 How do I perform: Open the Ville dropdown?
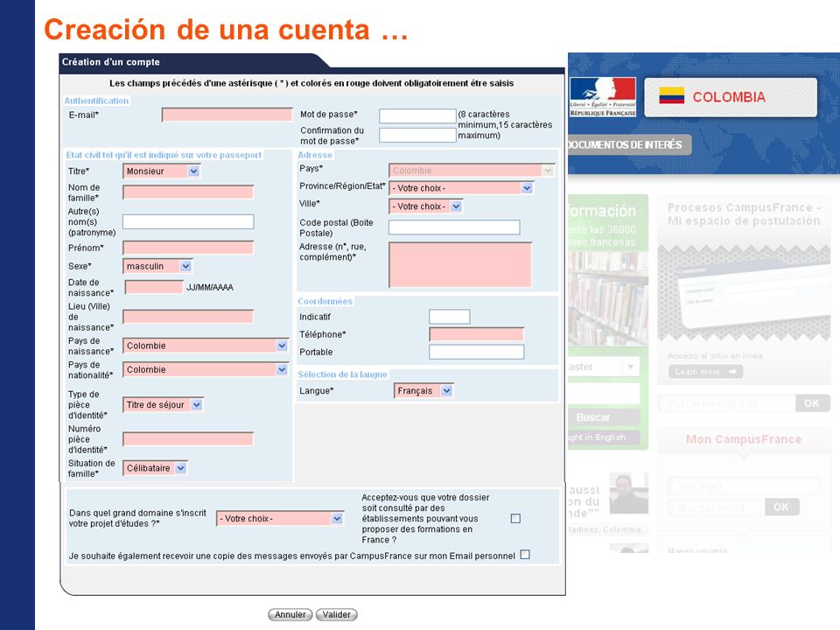(425, 206)
